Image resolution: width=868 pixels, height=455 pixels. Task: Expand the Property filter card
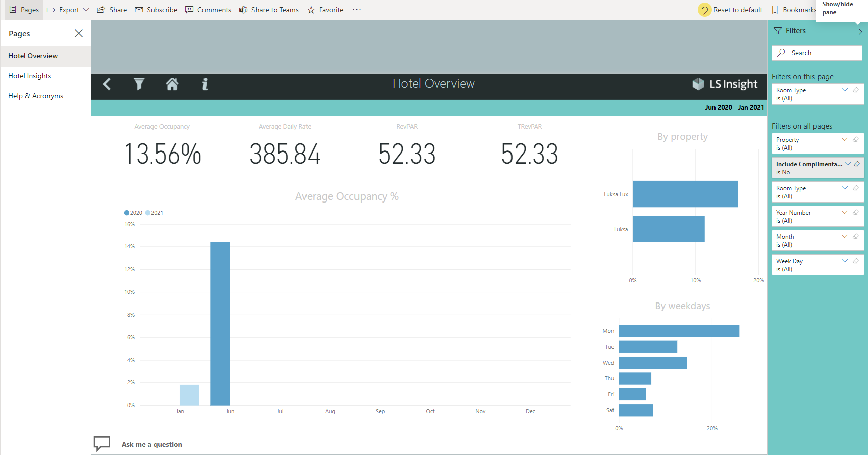point(845,139)
